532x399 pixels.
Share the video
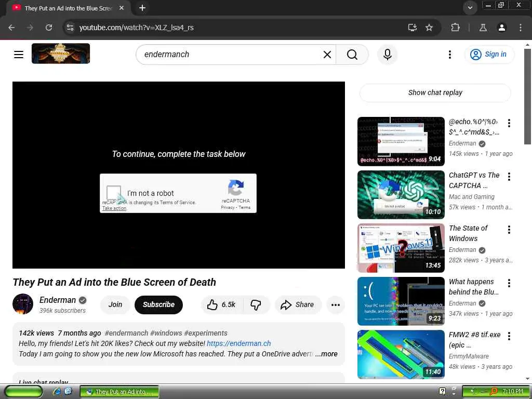coord(297,304)
